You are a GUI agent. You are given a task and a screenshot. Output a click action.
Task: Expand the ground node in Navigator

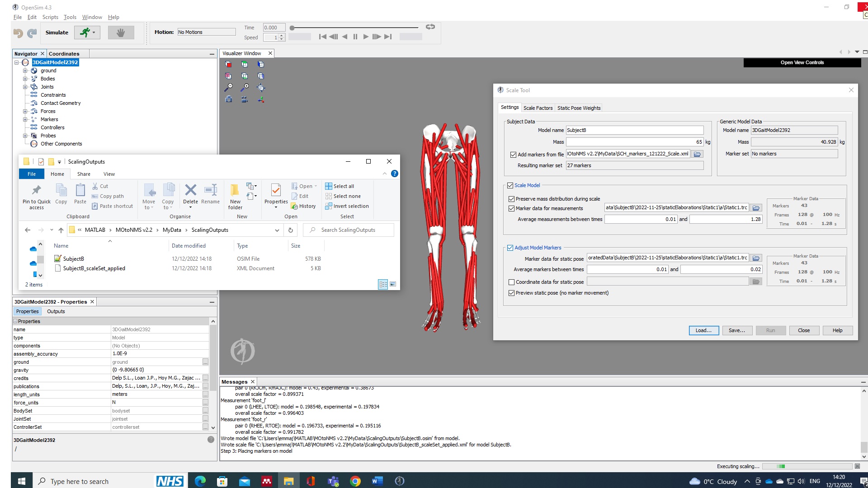pos(25,70)
